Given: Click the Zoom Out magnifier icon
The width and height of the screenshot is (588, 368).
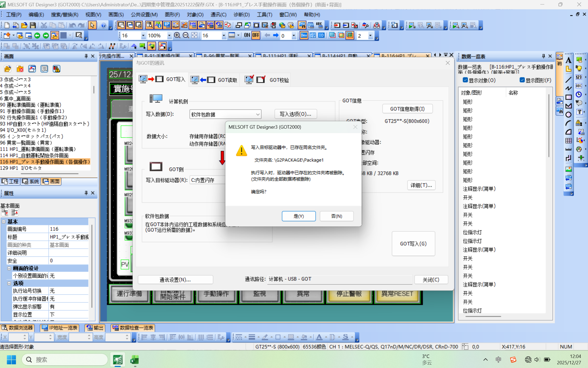Looking at the screenshot, I should click(x=186, y=35).
